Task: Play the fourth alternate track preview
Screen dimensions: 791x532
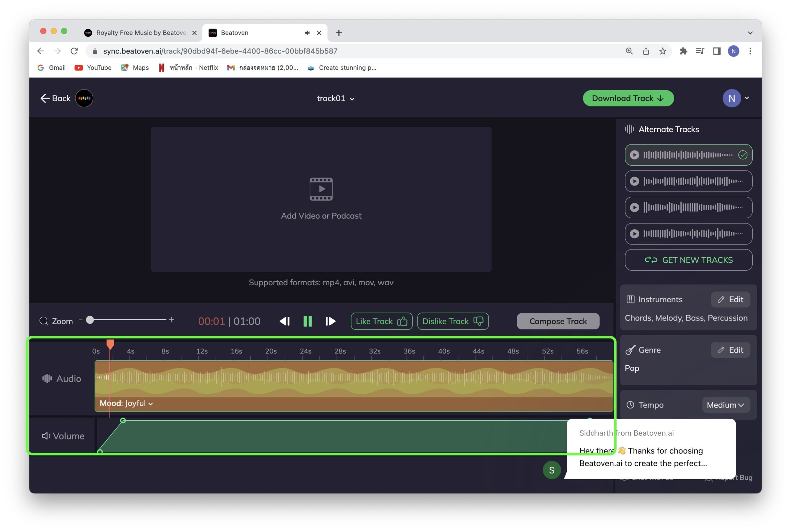Action: click(x=634, y=234)
